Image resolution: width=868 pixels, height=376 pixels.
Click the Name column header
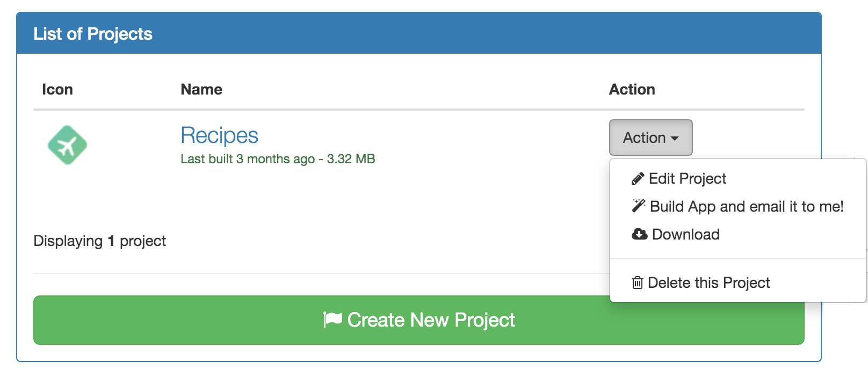[201, 89]
